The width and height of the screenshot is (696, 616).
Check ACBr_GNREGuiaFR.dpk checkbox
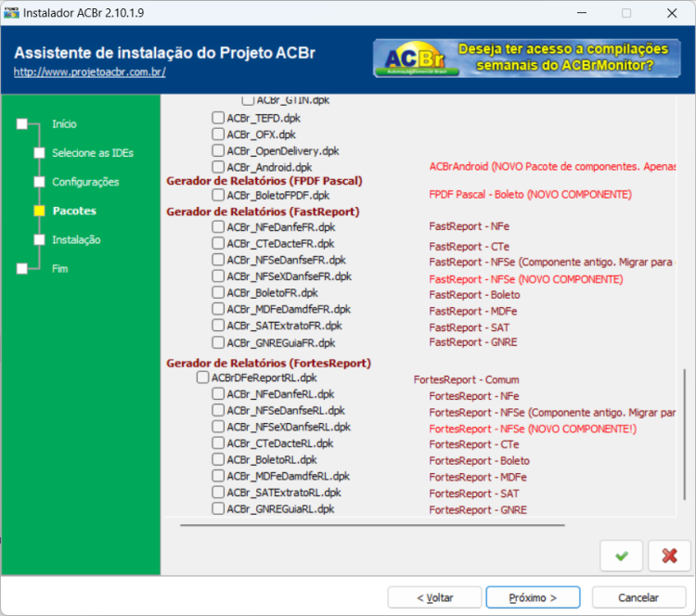(218, 342)
